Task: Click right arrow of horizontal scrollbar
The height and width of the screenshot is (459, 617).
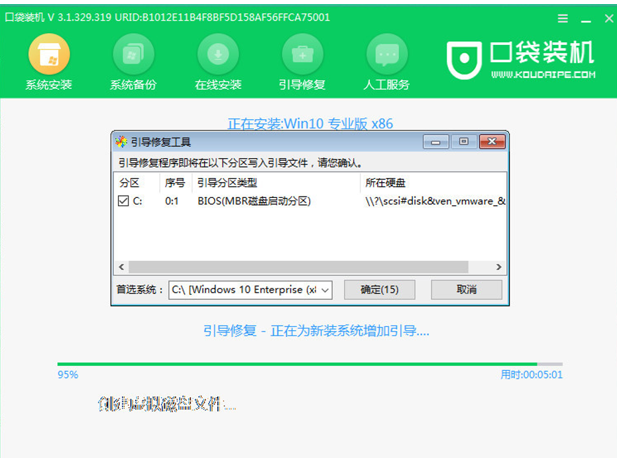Action: click(499, 267)
